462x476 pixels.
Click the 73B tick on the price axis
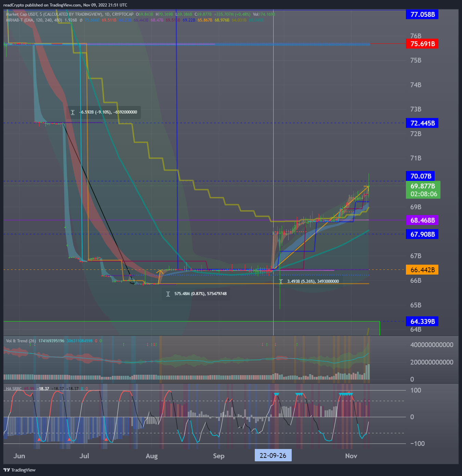coord(416,109)
